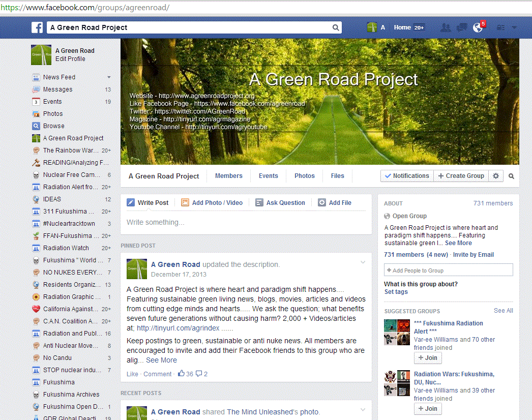Expand See More in About description

tap(458, 243)
